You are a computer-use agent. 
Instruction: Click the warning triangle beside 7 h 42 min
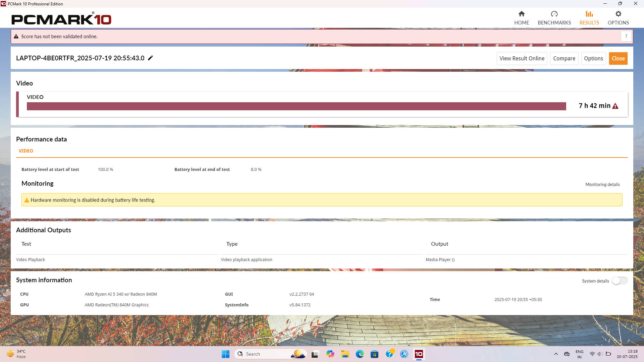615,106
